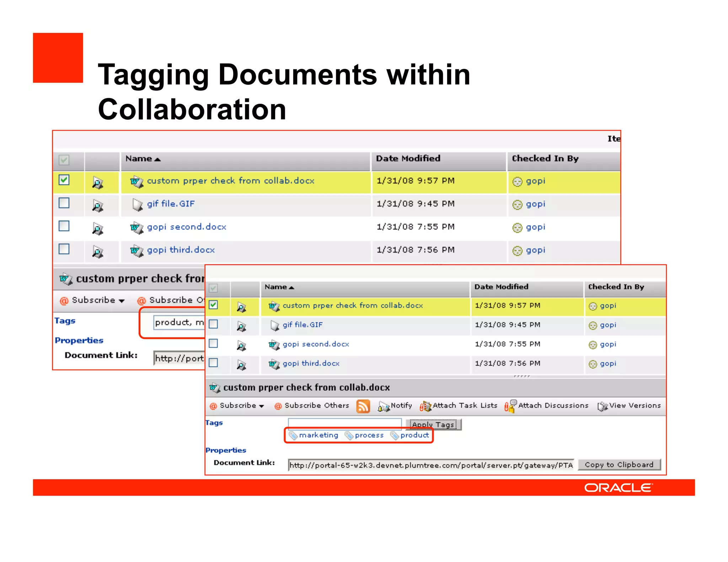The image size is (728, 562).
Task: Tick gopi third.docx checkbox in front window
Action: coord(213,363)
